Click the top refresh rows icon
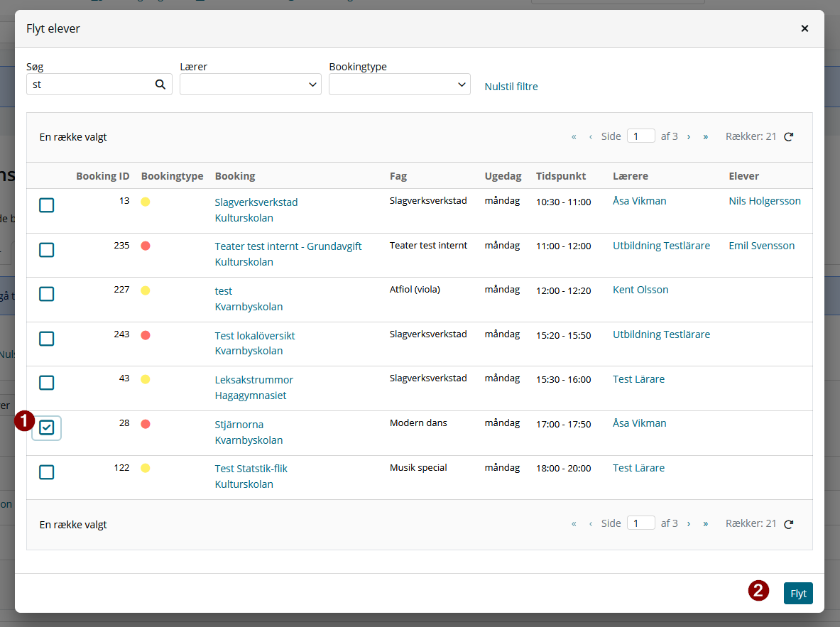 pyautogui.click(x=789, y=136)
